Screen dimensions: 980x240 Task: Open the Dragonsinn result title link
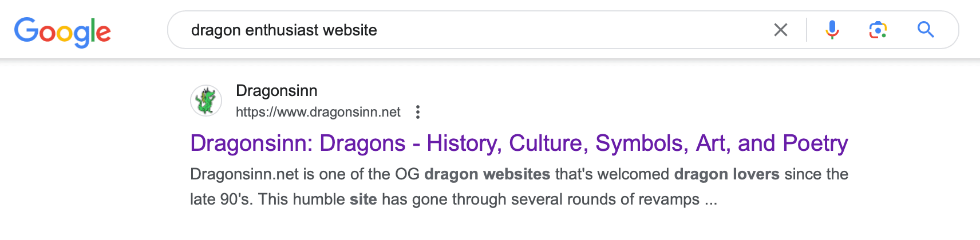pyautogui.click(x=519, y=143)
